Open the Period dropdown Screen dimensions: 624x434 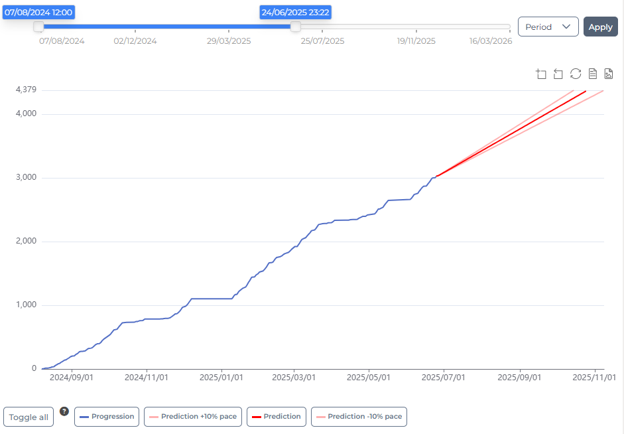[x=548, y=27]
